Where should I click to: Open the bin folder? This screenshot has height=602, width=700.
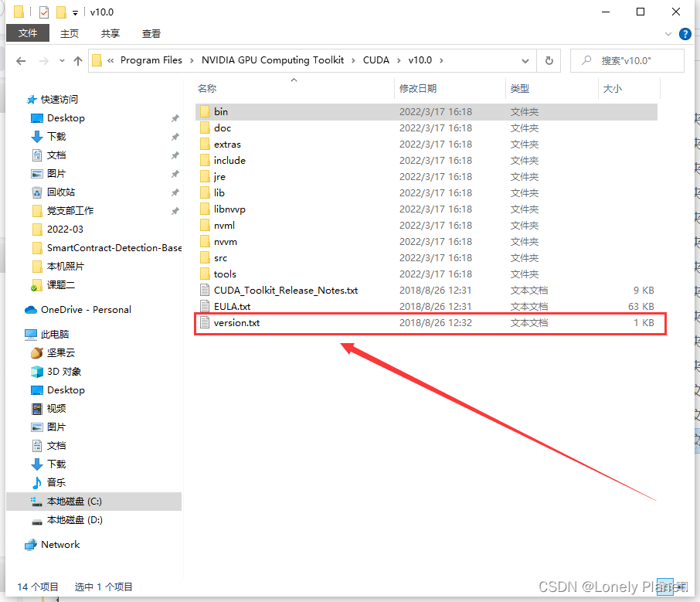pos(426,111)
